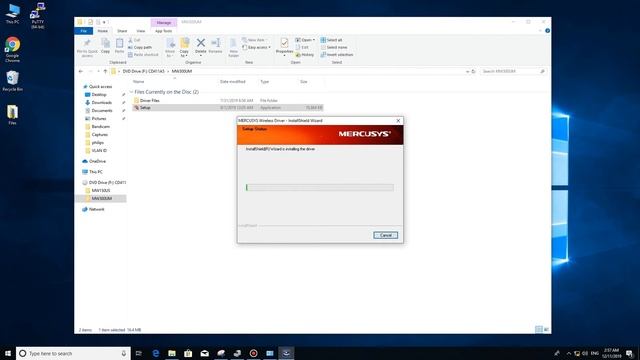Sort files by Date modified column
The height and width of the screenshot is (360, 640).
(x=233, y=82)
